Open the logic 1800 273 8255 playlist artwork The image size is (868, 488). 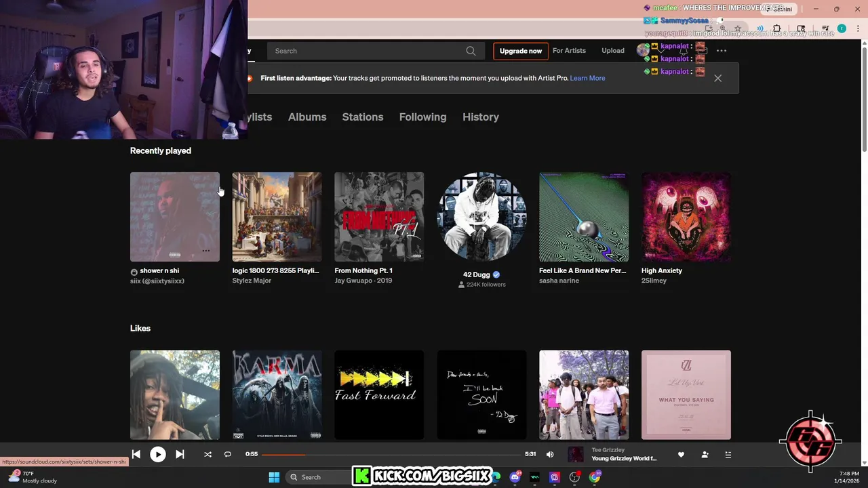click(277, 217)
